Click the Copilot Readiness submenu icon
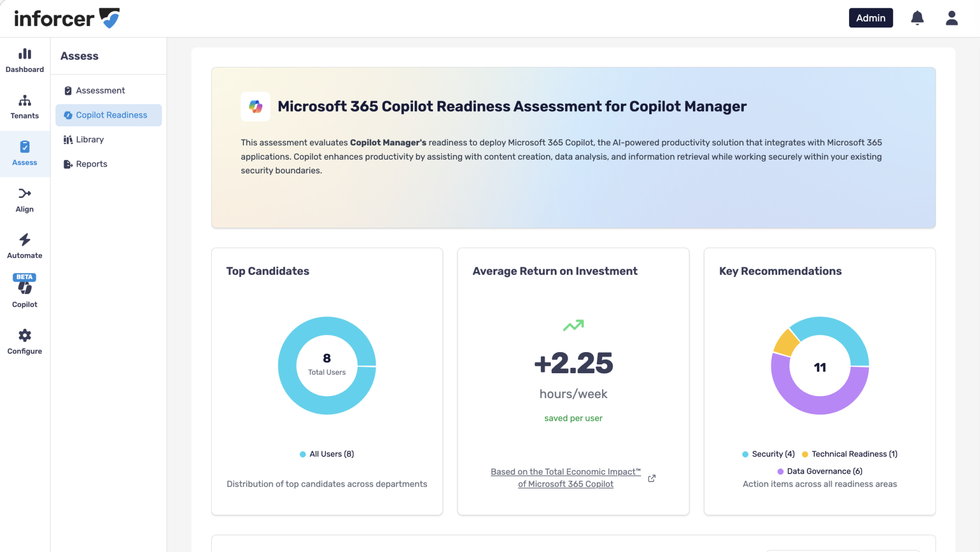Viewport: 980px width, 552px height. coord(68,115)
